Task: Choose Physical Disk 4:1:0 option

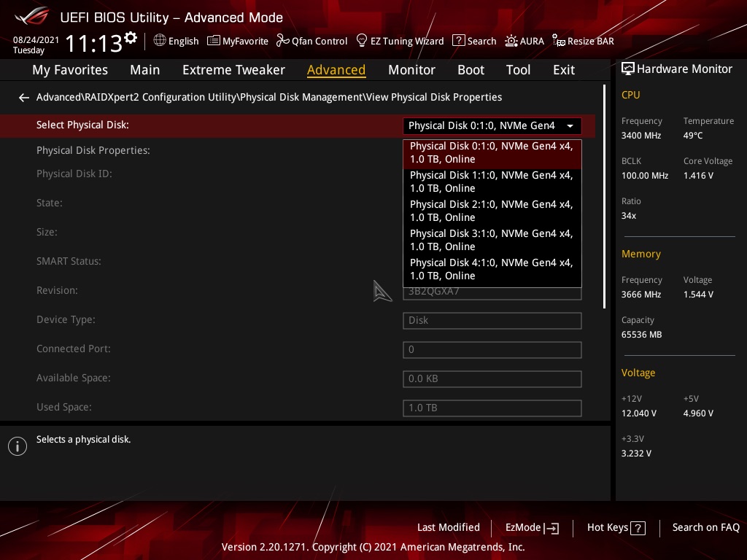Action: coord(492,269)
